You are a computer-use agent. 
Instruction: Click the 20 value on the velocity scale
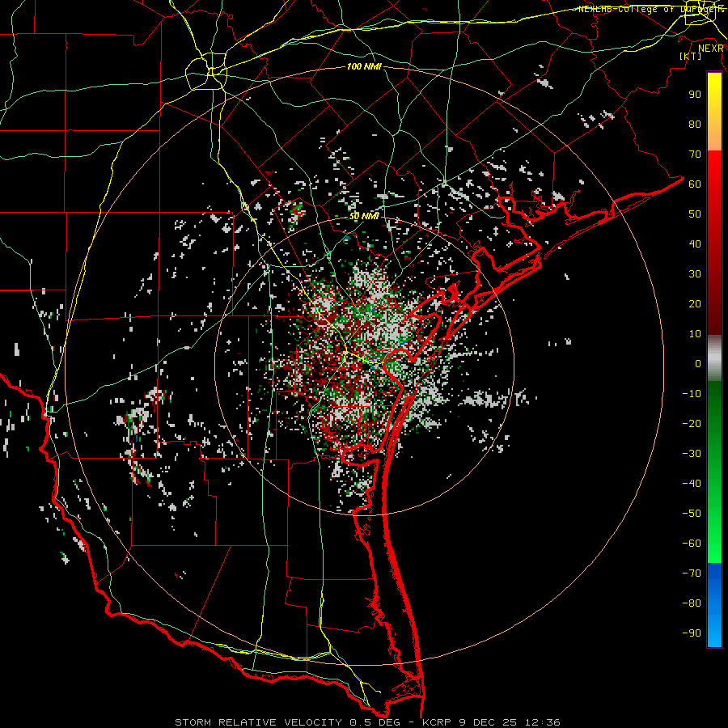(x=695, y=303)
